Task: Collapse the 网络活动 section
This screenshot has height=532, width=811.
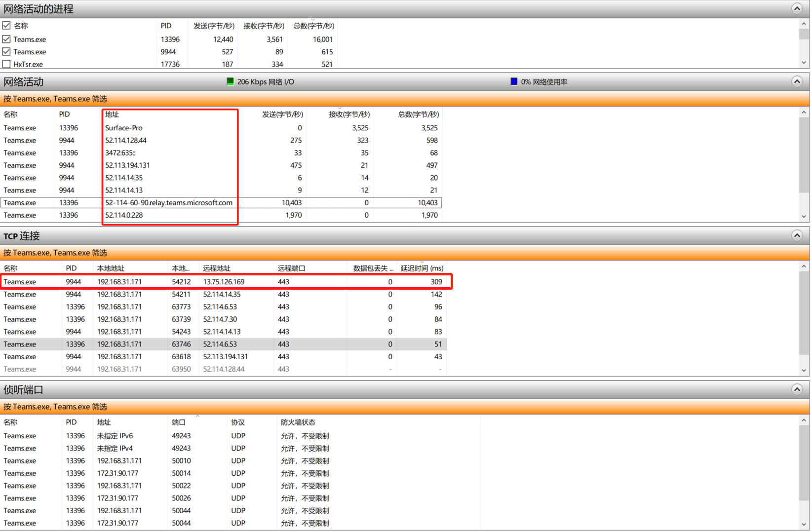Action: [x=797, y=81]
